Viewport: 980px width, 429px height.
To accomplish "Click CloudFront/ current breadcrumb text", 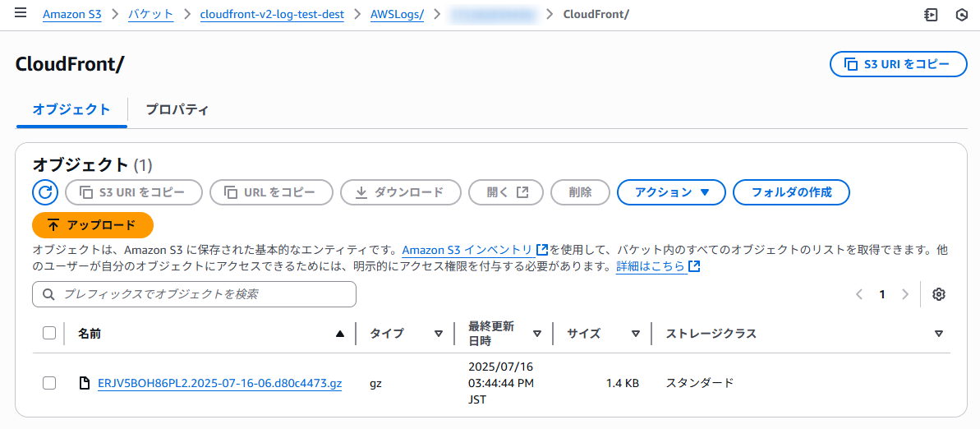I will (596, 15).
